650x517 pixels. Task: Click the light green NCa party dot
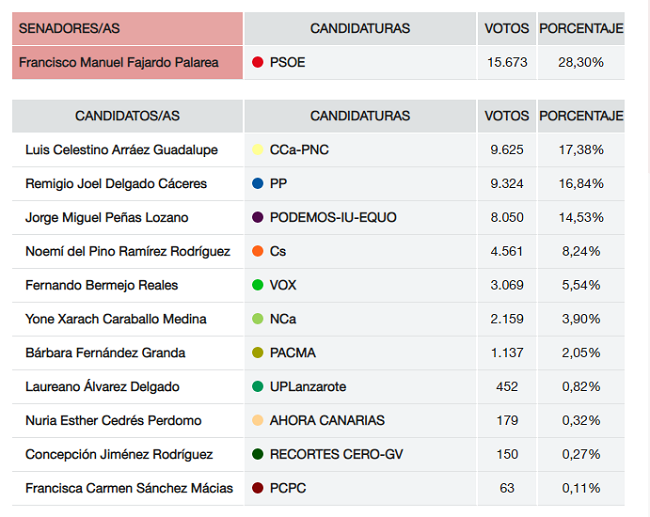(x=258, y=320)
